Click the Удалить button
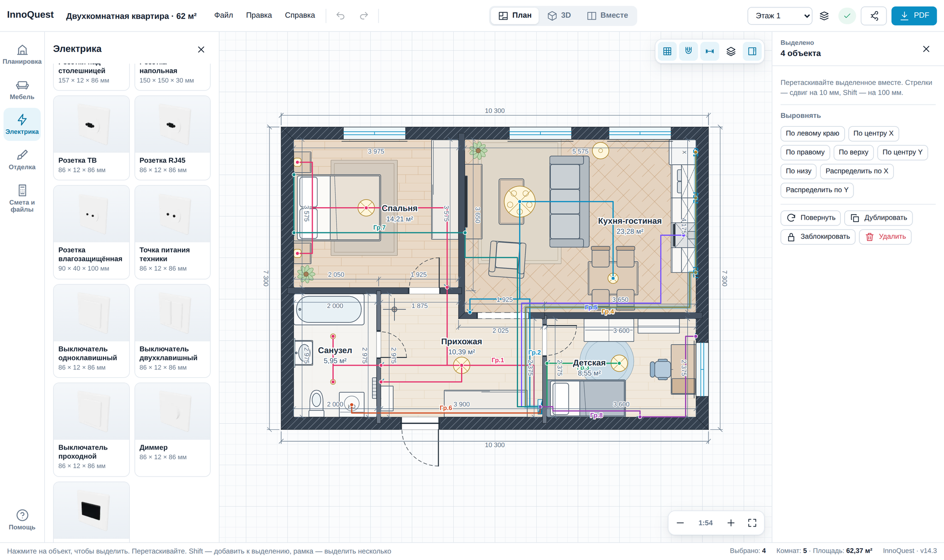Viewport: 944px width, 560px height. [x=885, y=237]
